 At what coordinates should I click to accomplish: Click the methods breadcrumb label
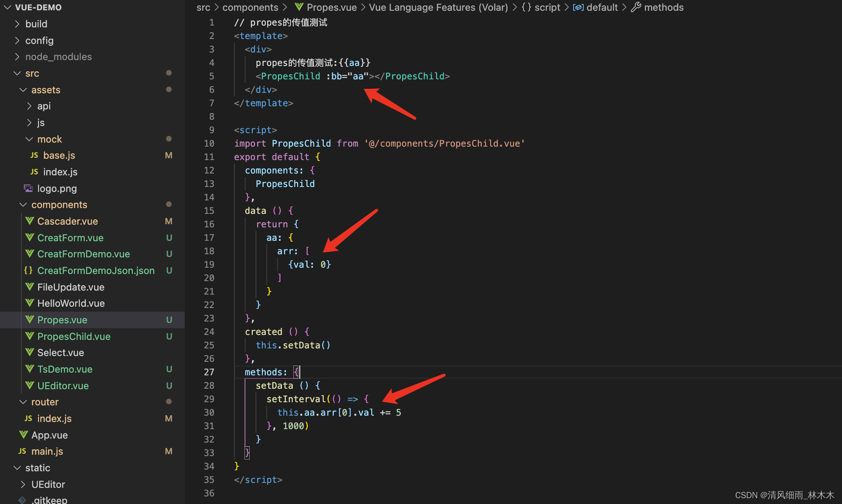[664, 7]
